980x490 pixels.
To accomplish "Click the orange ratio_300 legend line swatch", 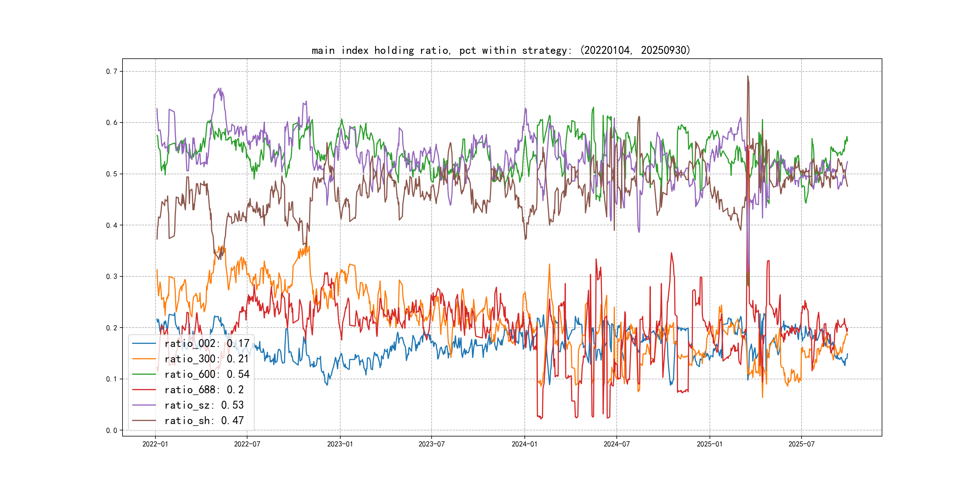I will point(144,359).
